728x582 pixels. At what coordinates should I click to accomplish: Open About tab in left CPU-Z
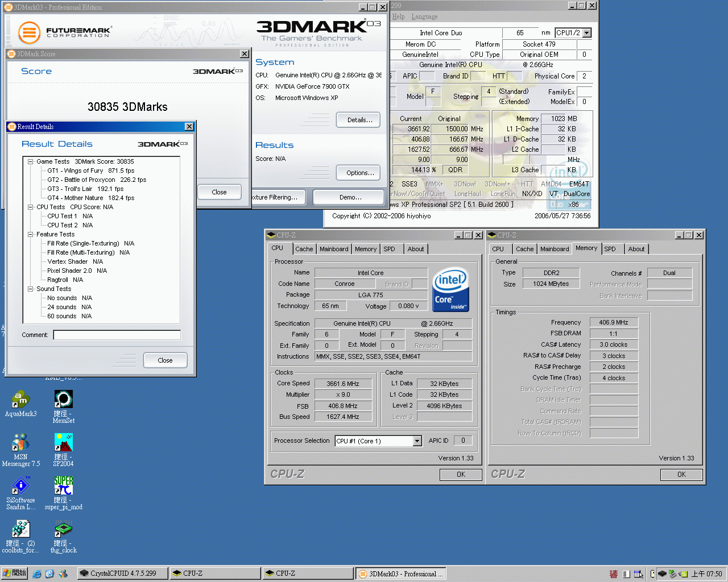pyautogui.click(x=416, y=249)
